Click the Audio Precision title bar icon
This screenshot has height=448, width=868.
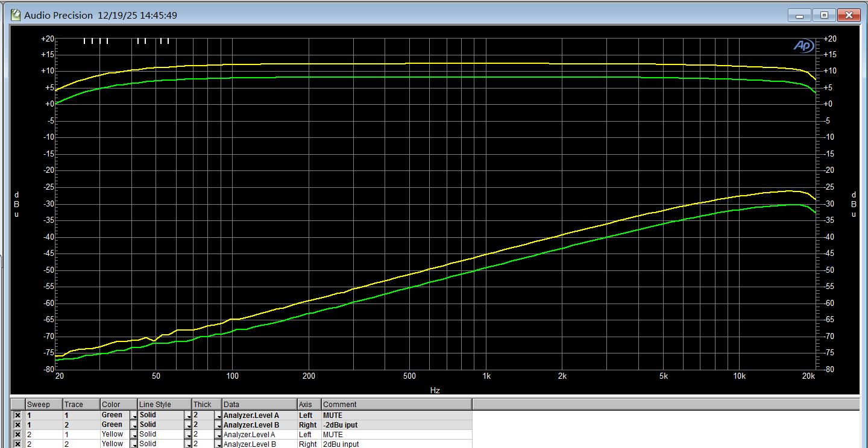pos(16,15)
